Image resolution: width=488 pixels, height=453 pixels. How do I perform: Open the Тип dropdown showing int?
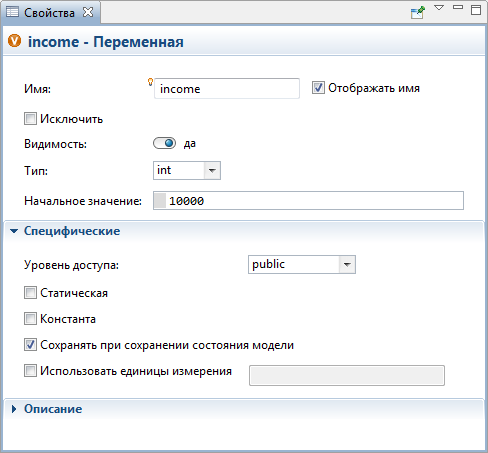[x=187, y=171]
